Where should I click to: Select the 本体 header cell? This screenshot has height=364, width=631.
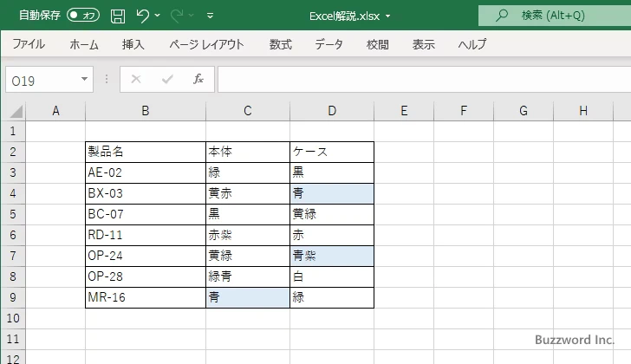coord(248,152)
